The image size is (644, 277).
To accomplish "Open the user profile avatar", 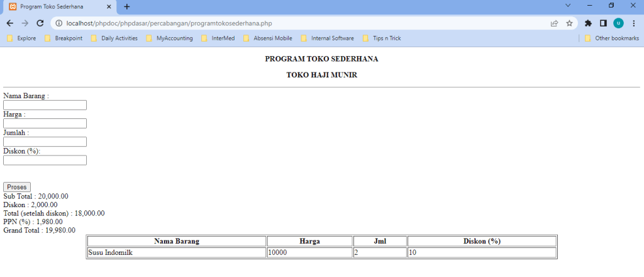I will (618, 23).
